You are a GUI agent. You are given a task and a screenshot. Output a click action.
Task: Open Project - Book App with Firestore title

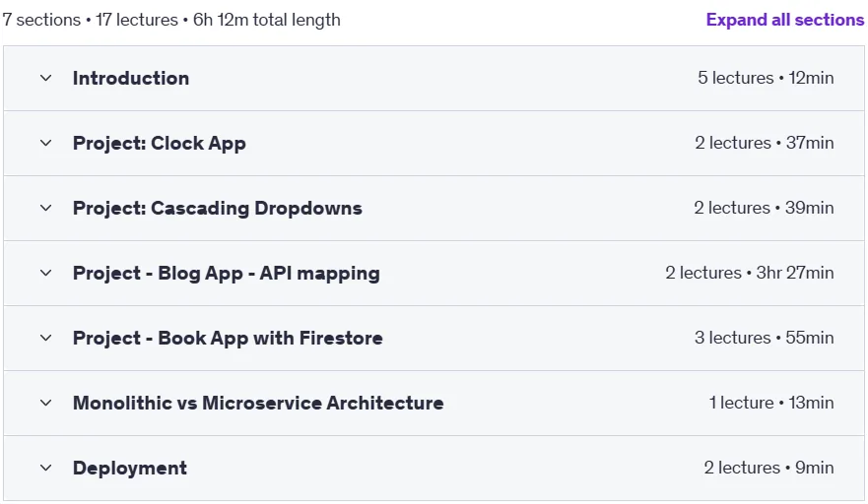click(228, 338)
